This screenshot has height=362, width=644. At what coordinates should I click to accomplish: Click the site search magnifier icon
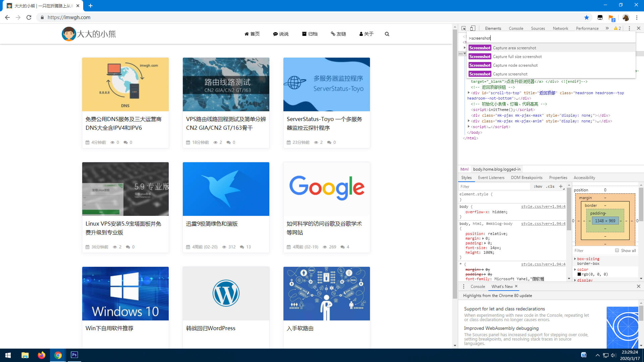tap(387, 34)
